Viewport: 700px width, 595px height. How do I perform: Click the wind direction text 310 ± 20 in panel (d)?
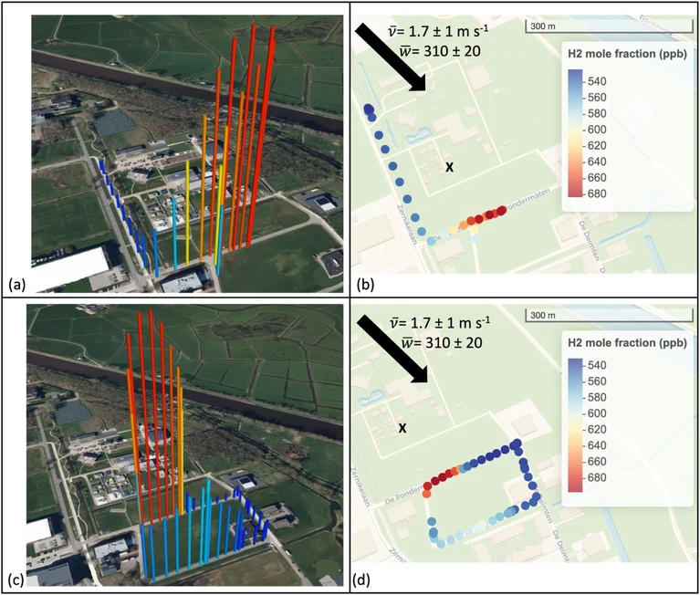click(x=441, y=342)
